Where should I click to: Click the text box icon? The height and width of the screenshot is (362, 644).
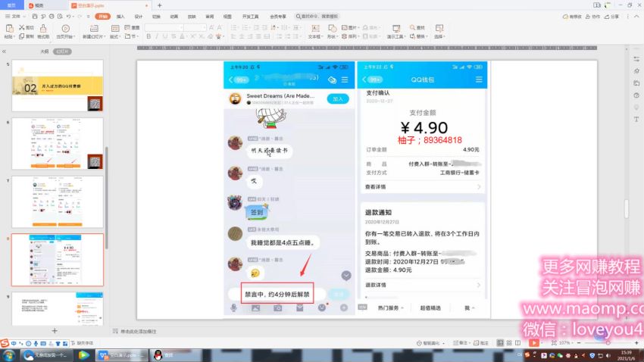(x=315, y=28)
